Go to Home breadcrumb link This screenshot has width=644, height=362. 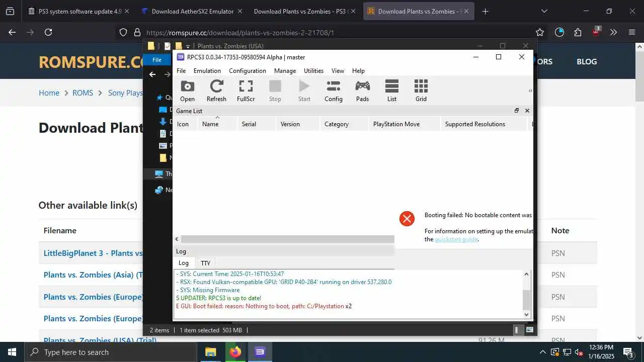49,93
